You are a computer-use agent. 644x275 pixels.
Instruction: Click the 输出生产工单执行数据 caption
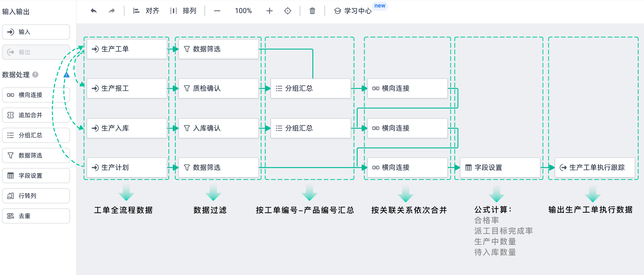(x=590, y=210)
